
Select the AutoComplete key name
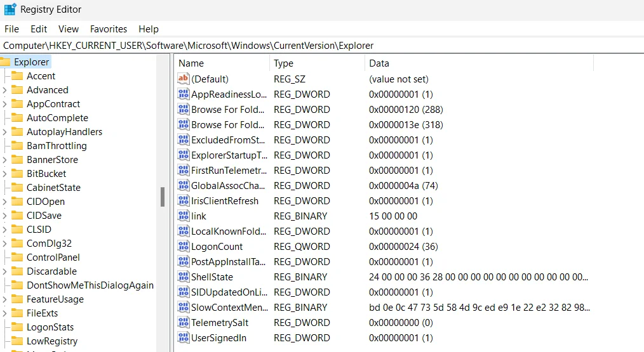pos(58,118)
